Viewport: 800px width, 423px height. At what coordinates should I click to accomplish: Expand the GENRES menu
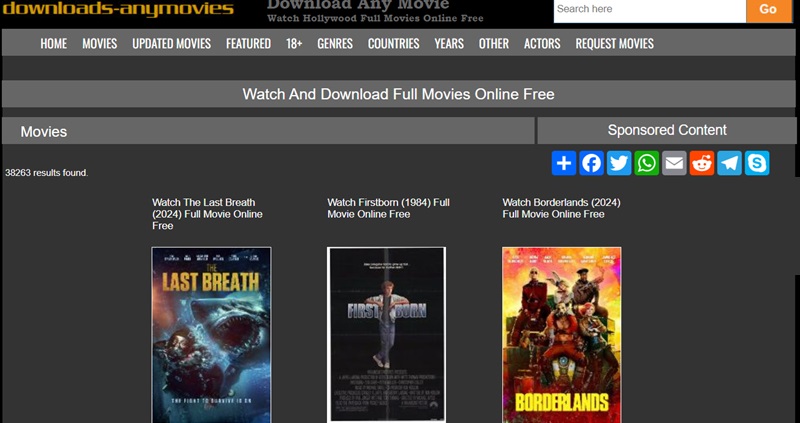pos(335,43)
